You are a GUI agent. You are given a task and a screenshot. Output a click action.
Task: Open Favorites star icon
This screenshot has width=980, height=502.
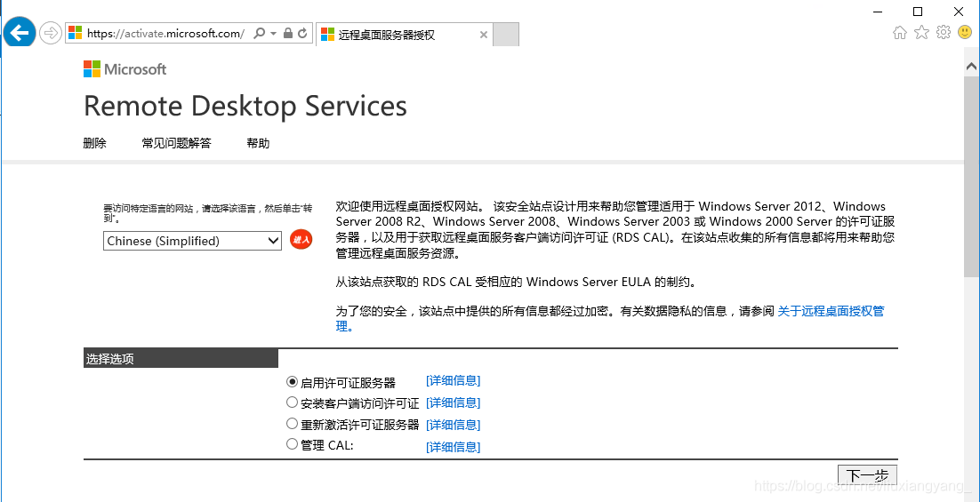point(921,33)
